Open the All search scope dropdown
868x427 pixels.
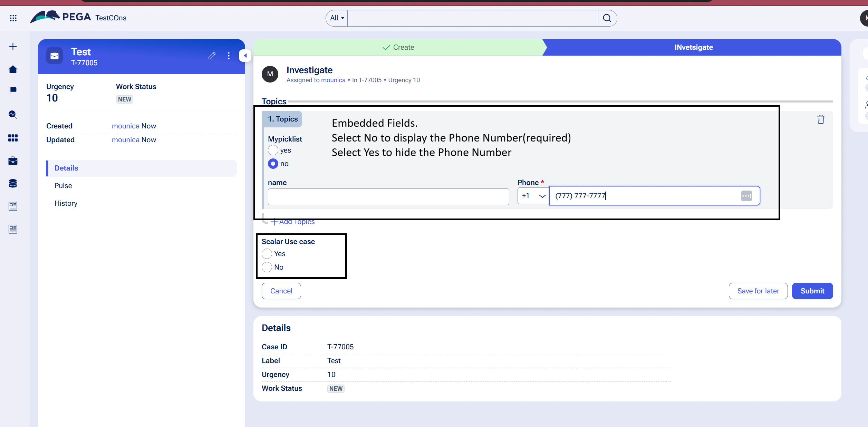[x=337, y=18]
